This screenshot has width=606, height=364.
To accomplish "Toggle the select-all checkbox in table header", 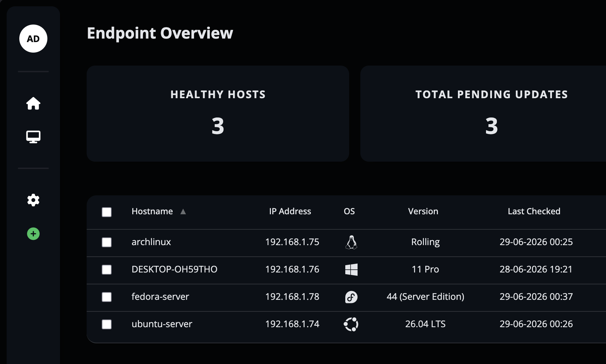I will 107,212.
